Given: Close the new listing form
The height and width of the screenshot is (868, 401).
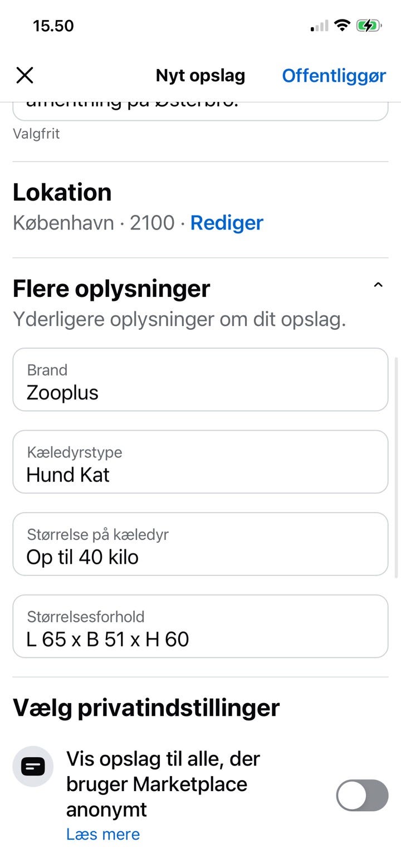Looking at the screenshot, I should pyautogui.click(x=25, y=75).
